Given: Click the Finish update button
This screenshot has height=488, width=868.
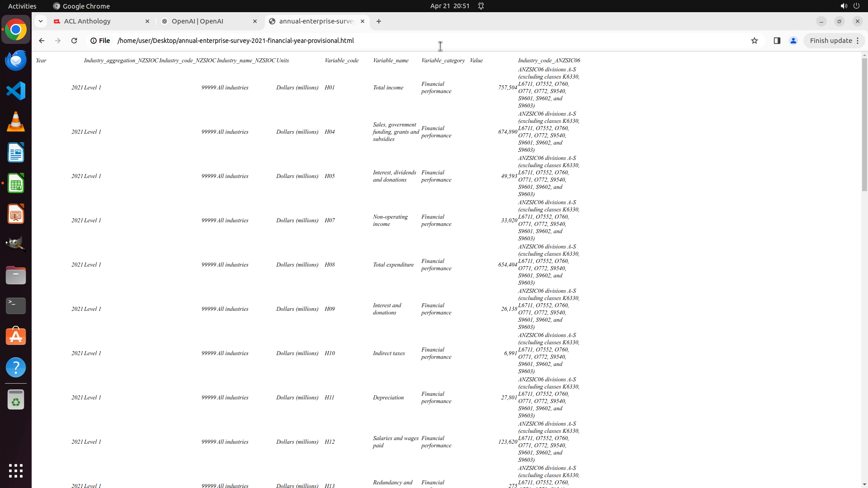Looking at the screenshot, I should tap(830, 41).
